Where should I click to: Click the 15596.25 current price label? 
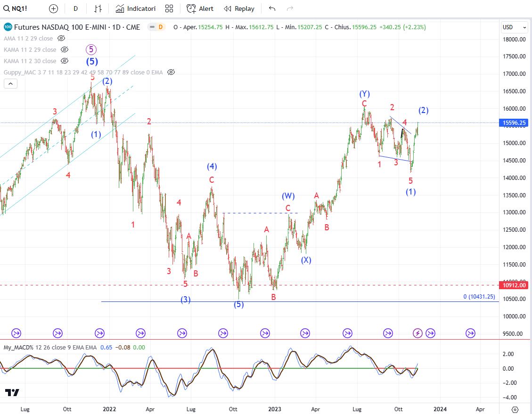[514, 123]
